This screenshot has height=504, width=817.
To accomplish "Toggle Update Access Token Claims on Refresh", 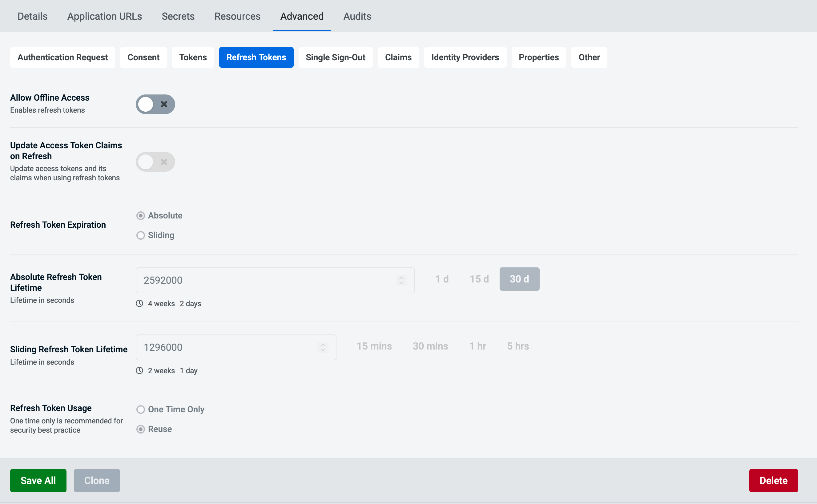I will [x=155, y=162].
